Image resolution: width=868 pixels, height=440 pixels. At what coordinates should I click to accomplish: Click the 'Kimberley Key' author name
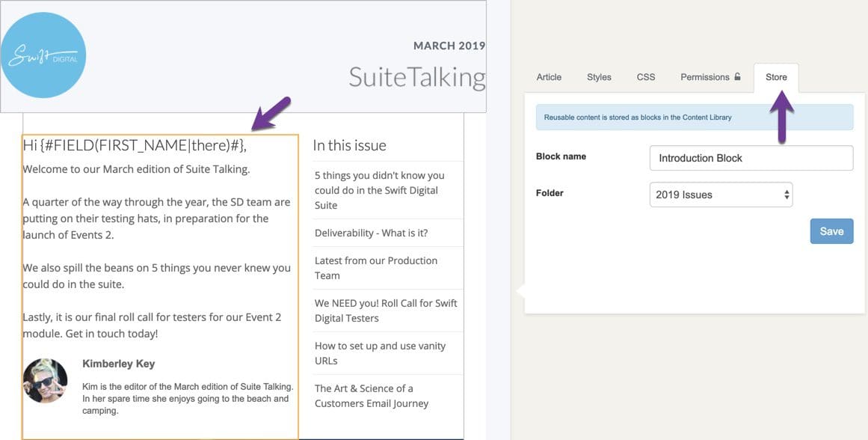(118, 364)
